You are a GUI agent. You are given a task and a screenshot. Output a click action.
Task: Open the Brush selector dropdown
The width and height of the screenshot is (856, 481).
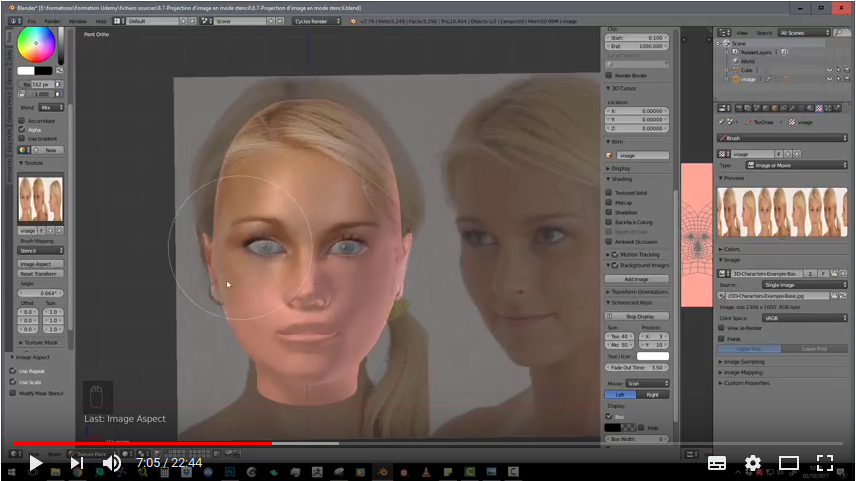tap(783, 138)
